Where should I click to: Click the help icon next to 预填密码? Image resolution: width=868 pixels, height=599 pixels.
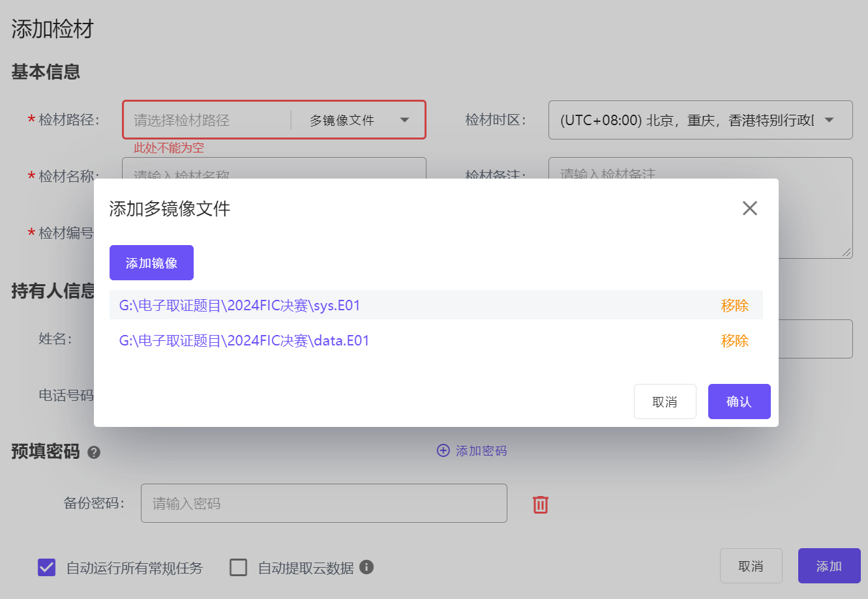click(94, 452)
